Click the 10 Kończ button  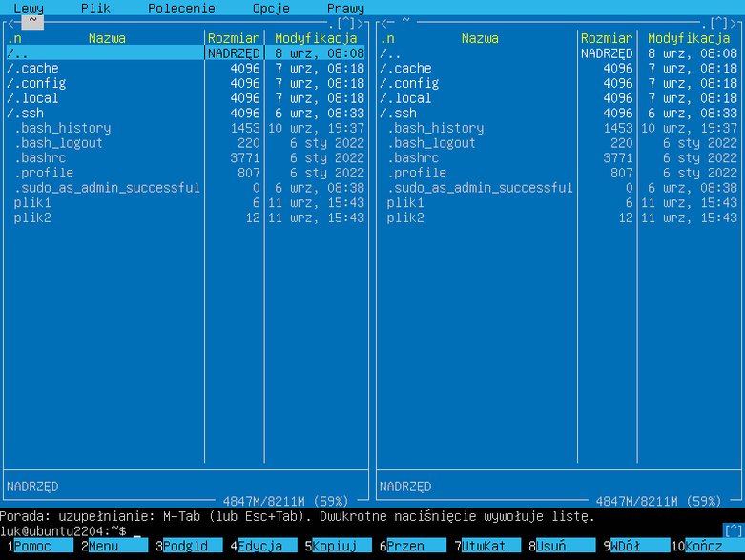[x=708, y=546]
